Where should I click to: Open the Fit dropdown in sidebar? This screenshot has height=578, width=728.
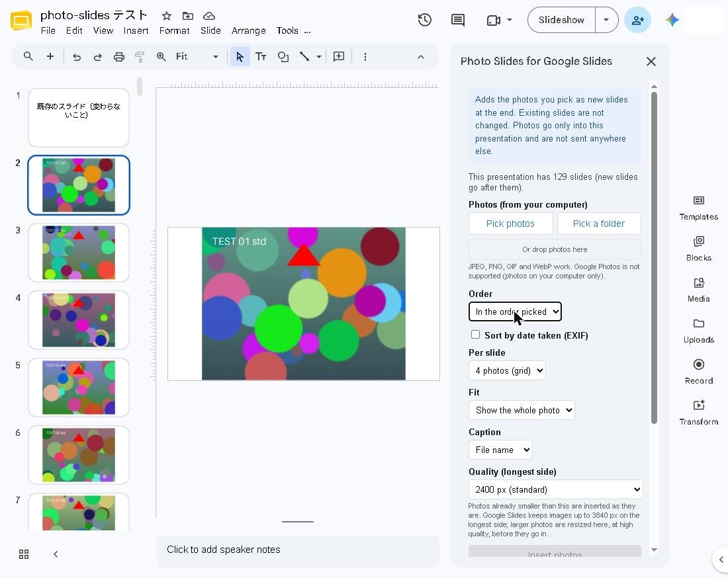point(522,410)
